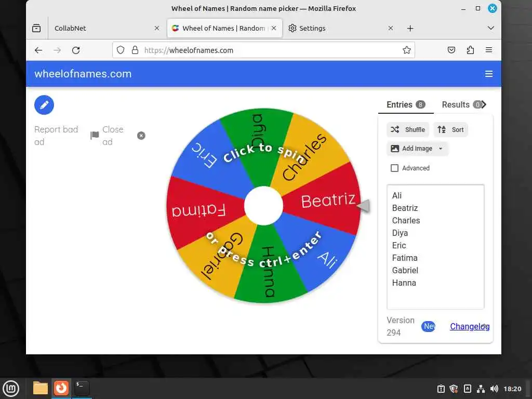Close the Wheel of Names tab
532x399 pixels.
point(274,28)
